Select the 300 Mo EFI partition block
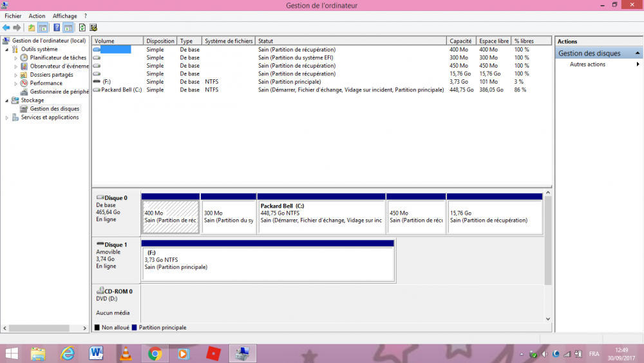The width and height of the screenshot is (644, 363). coord(229,217)
